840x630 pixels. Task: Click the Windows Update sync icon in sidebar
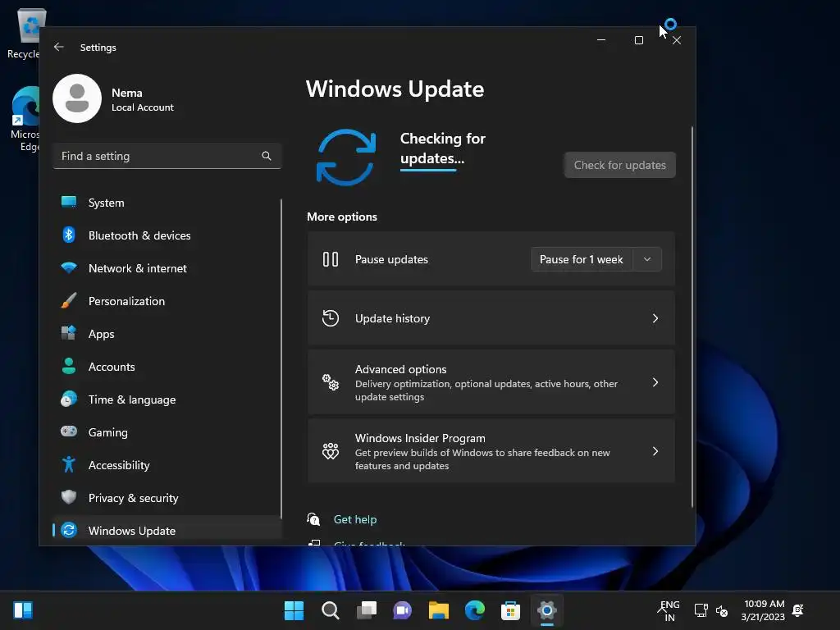[x=69, y=530]
